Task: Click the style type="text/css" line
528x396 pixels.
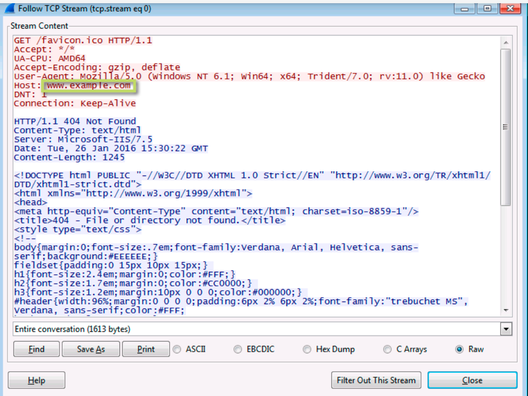Action: [x=78, y=229]
